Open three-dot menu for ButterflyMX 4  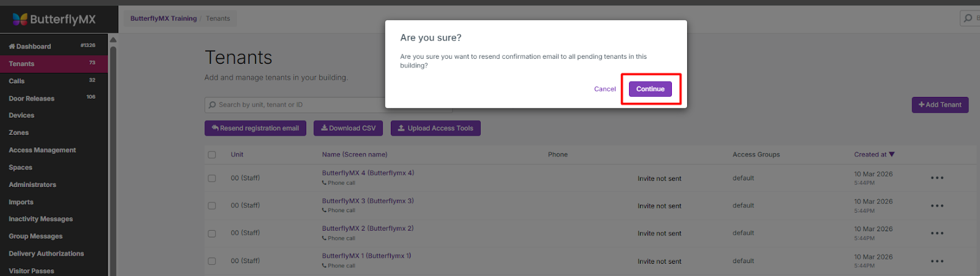point(937,178)
